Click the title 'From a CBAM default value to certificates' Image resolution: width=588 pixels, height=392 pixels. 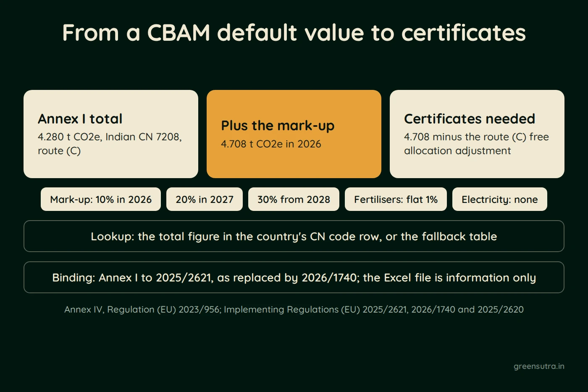[x=294, y=33]
